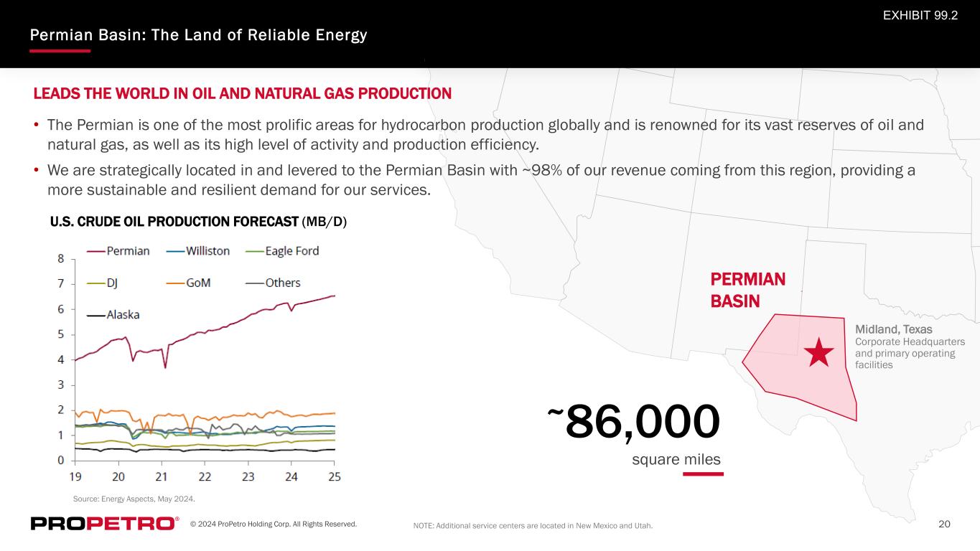
Task: Click the slide title Permian Basin: The Land of Reliable Energy
Action: (198, 35)
